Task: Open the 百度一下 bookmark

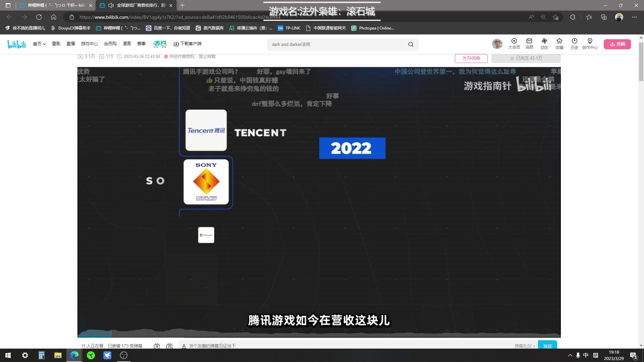Action: (168, 28)
